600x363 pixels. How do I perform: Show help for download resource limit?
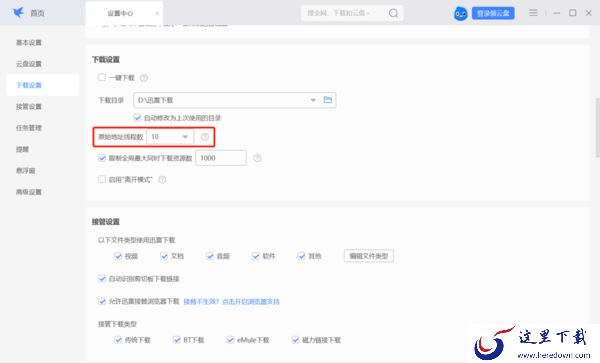click(257, 158)
